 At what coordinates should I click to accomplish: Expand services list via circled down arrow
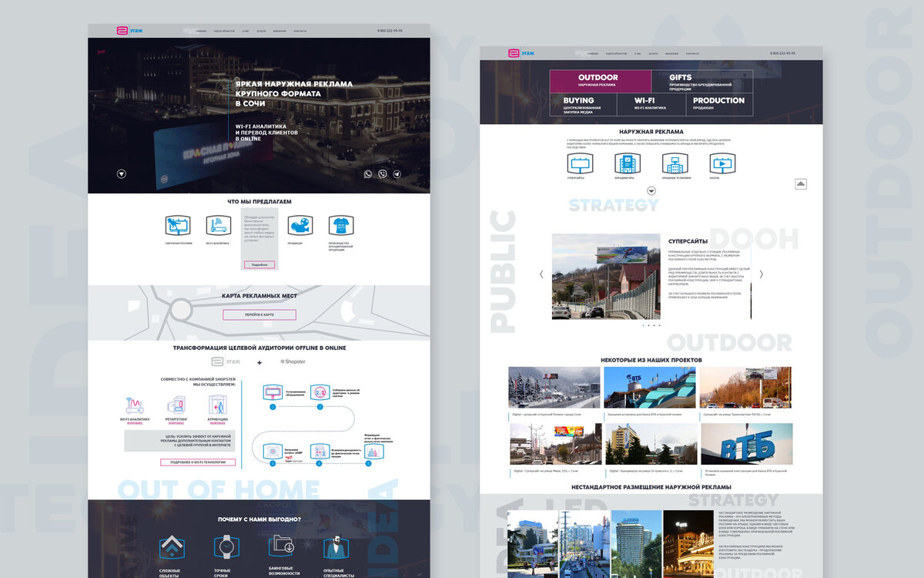click(x=651, y=190)
